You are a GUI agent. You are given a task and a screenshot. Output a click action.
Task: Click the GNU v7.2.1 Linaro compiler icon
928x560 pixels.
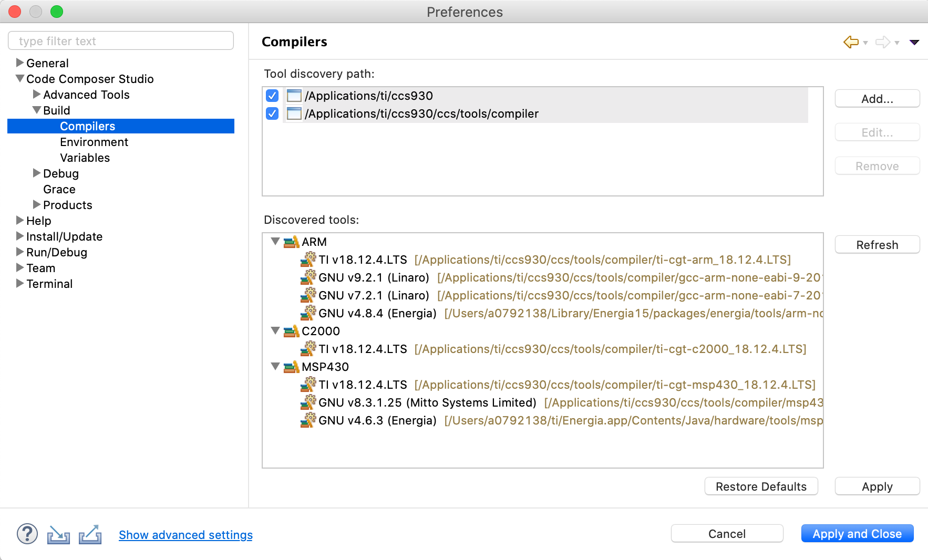tap(308, 295)
